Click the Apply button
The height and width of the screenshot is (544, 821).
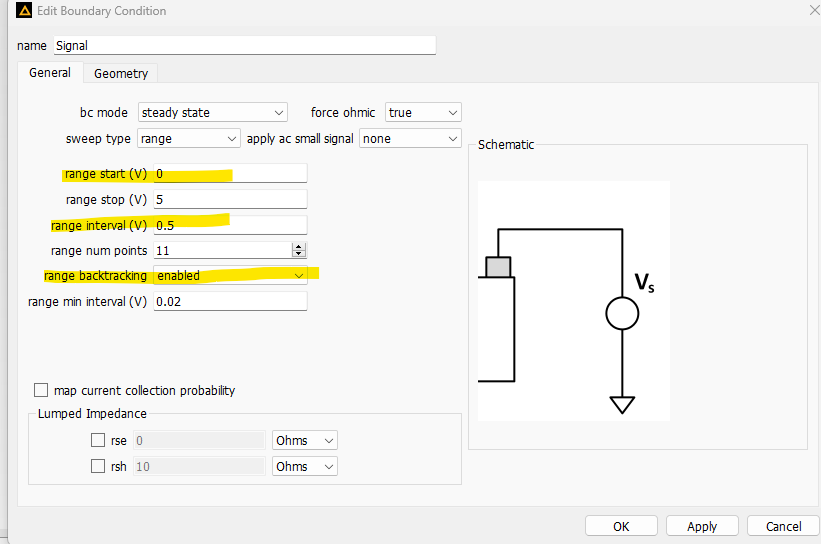(x=702, y=526)
